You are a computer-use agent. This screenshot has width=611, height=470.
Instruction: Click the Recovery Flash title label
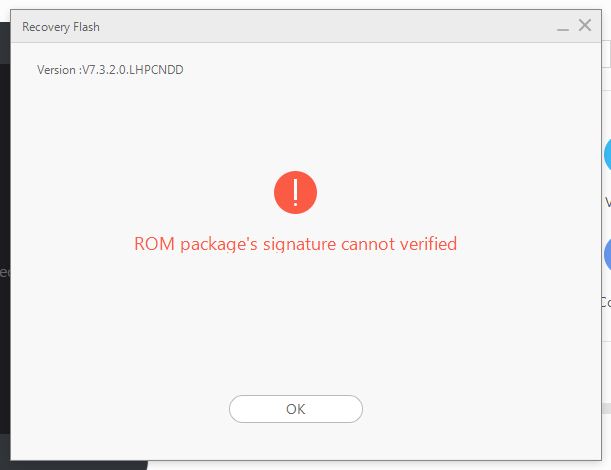pyautogui.click(x=61, y=27)
